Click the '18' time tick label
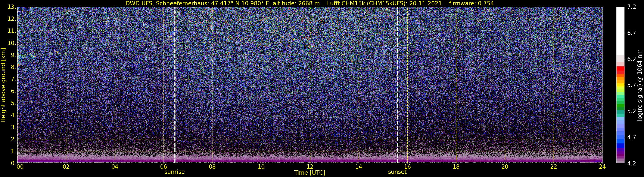The width and height of the screenshot is (644, 177). [456, 167]
